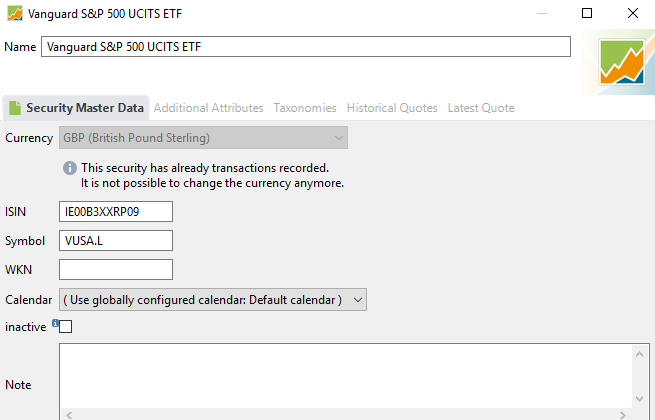Viewport: 655px width, 420px height.
Task: Go to the Historical Quotes tab
Action: 392,108
